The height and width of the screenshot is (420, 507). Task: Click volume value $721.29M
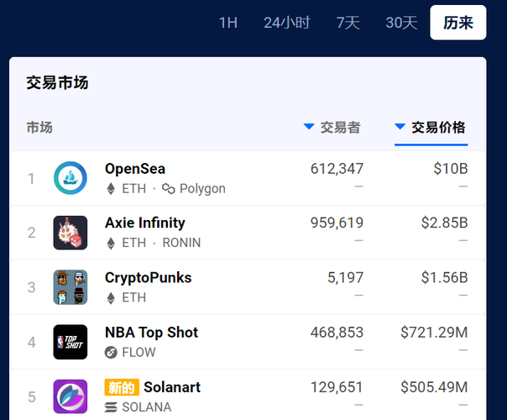[434, 333]
